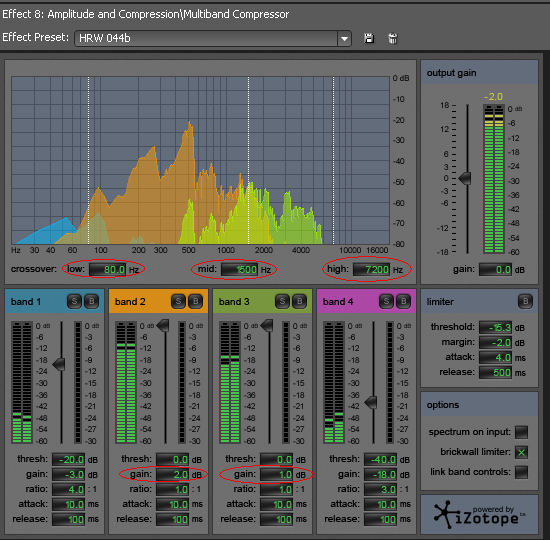The width and height of the screenshot is (550, 540).
Task: Solo band 2 with S button
Action: 178,301
